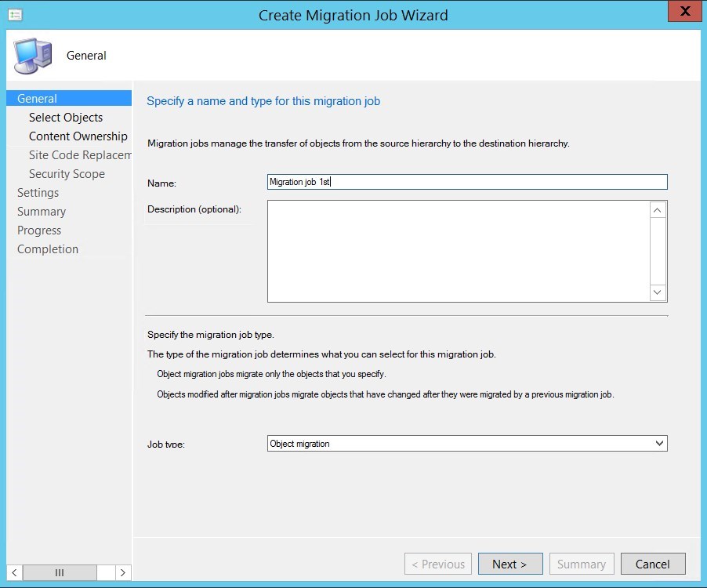Select the General step in the sidebar
The height and width of the screenshot is (588, 707).
point(36,98)
